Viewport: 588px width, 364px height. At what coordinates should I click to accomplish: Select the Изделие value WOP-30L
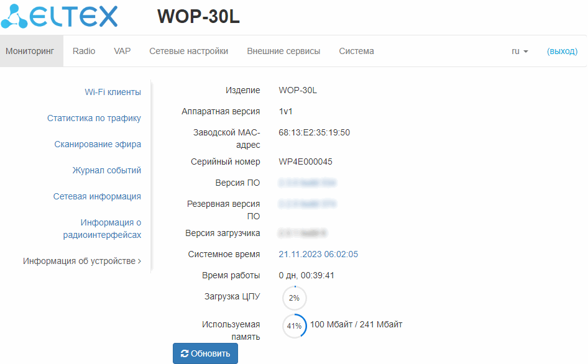pos(298,90)
